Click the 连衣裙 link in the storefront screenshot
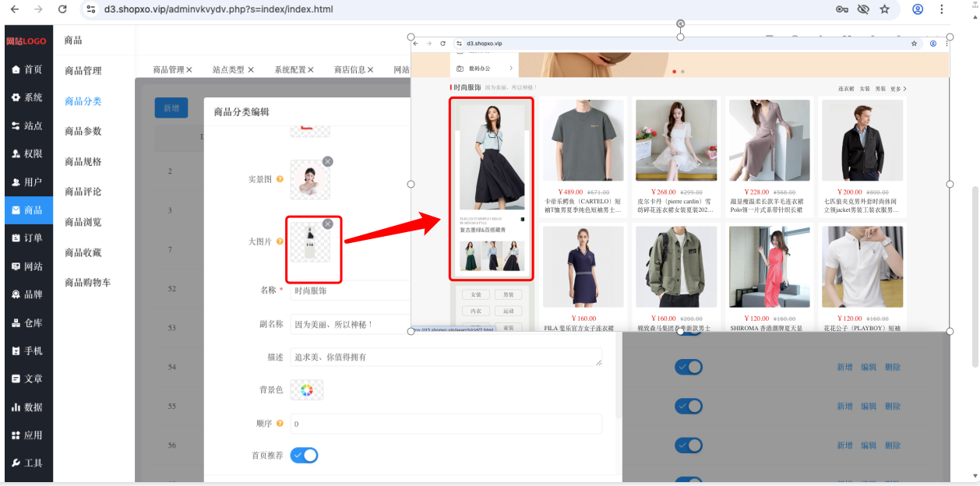This screenshot has height=486, width=980. [x=846, y=89]
